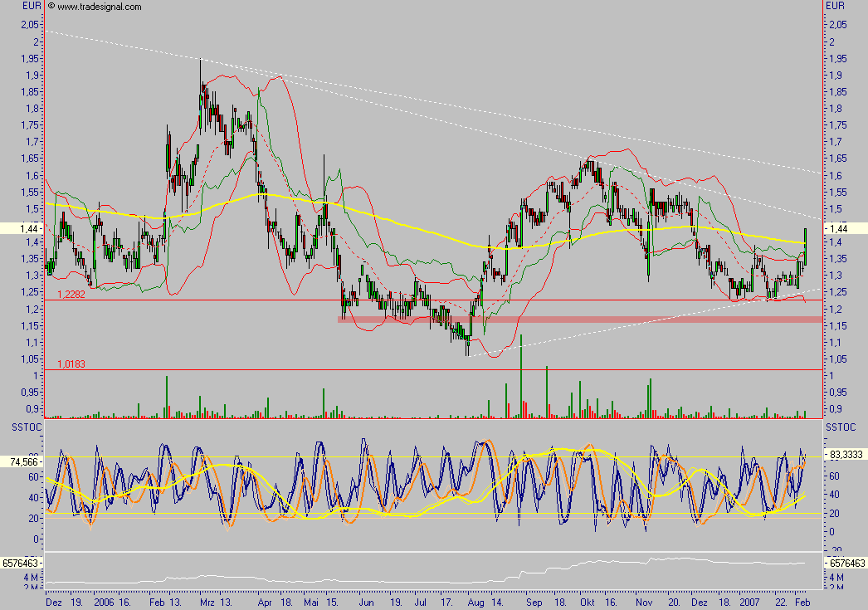The width and height of the screenshot is (868, 610).
Task: Select the 2,05 top price label on right axis
Action: 841,25
